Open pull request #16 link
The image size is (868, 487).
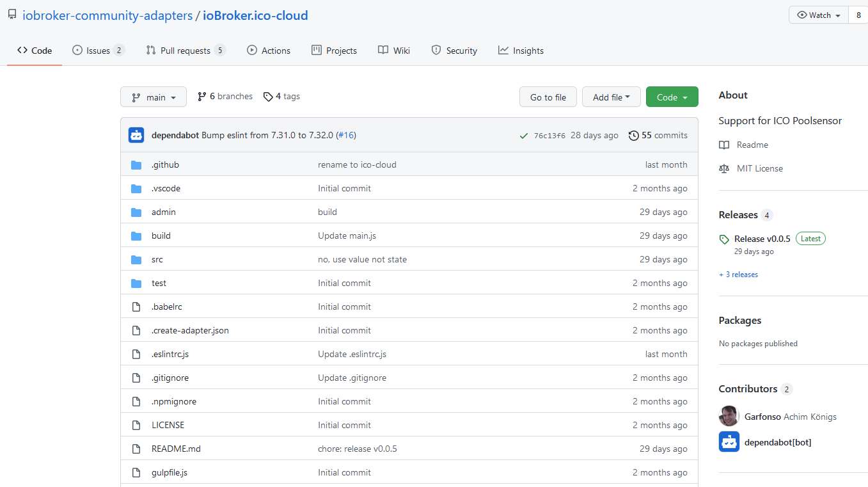346,136
